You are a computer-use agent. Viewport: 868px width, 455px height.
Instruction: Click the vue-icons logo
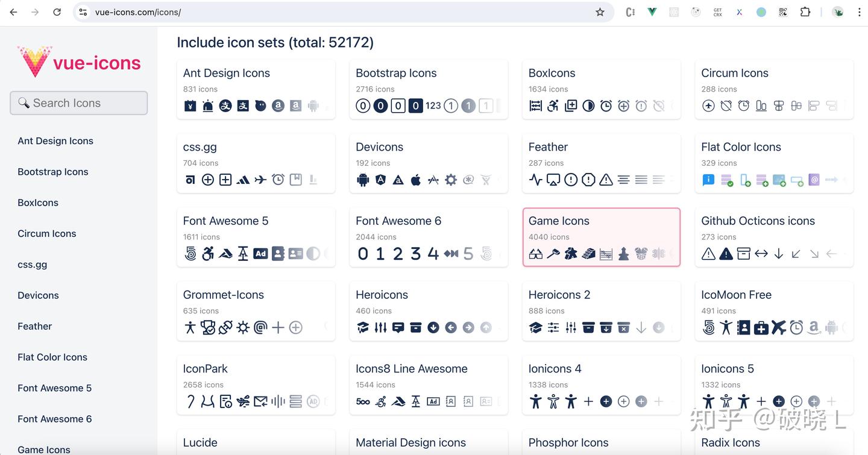79,62
